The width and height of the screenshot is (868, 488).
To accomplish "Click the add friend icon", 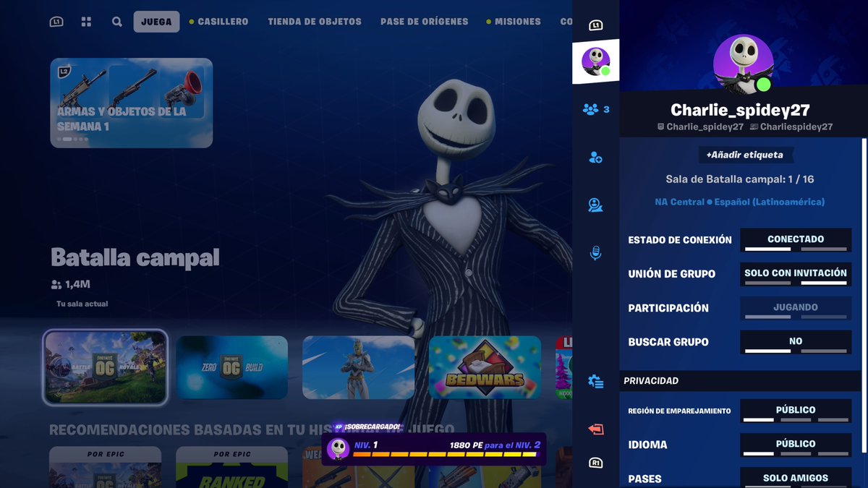I will [x=595, y=157].
